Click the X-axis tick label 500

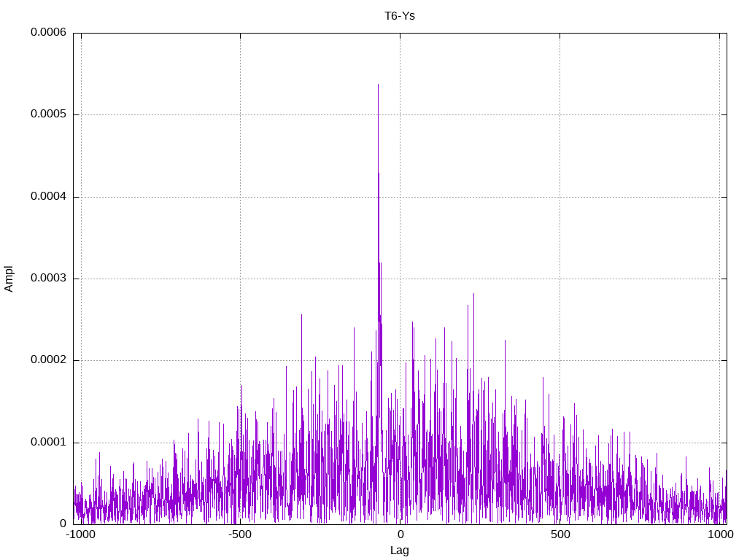click(560, 534)
